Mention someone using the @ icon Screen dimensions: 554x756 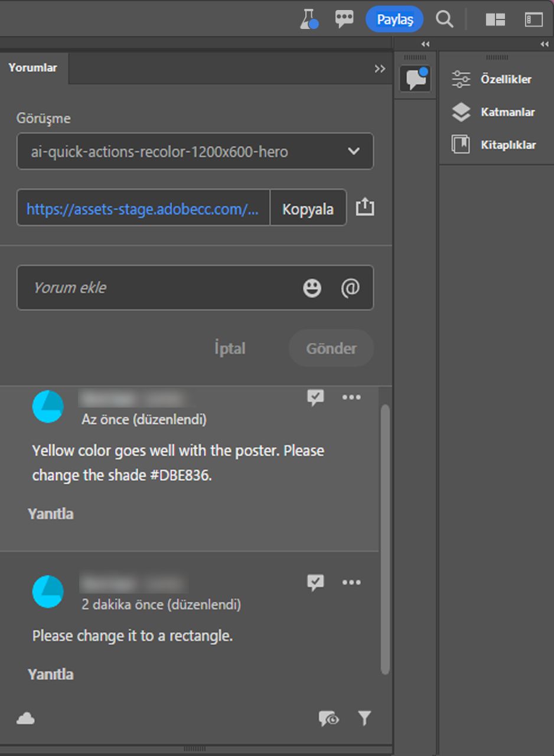pos(351,288)
